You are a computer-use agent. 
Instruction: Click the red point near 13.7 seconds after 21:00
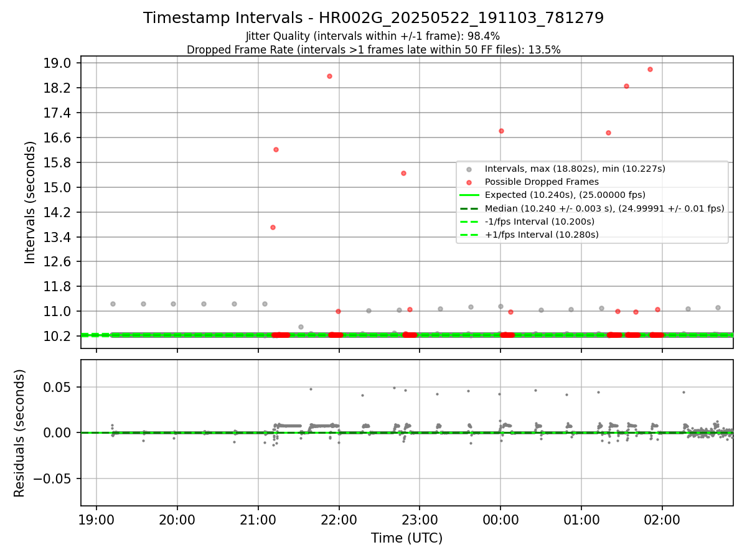click(x=273, y=227)
